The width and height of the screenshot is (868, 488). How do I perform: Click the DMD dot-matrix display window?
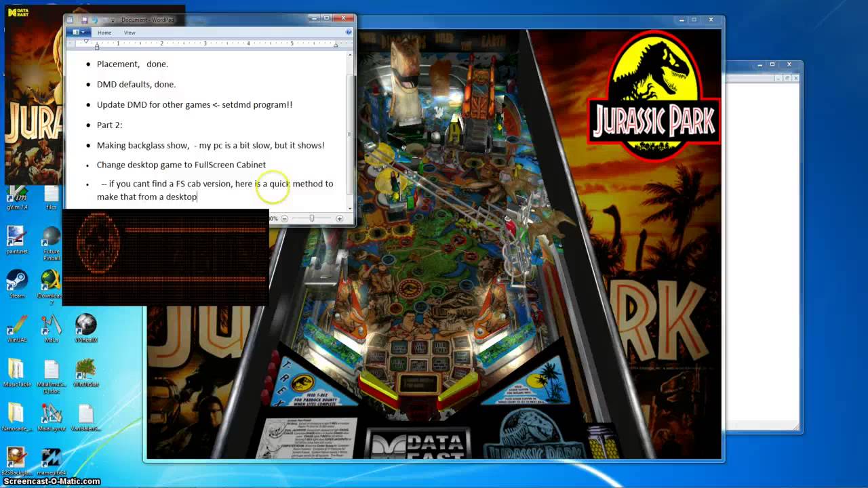point(165,258)
